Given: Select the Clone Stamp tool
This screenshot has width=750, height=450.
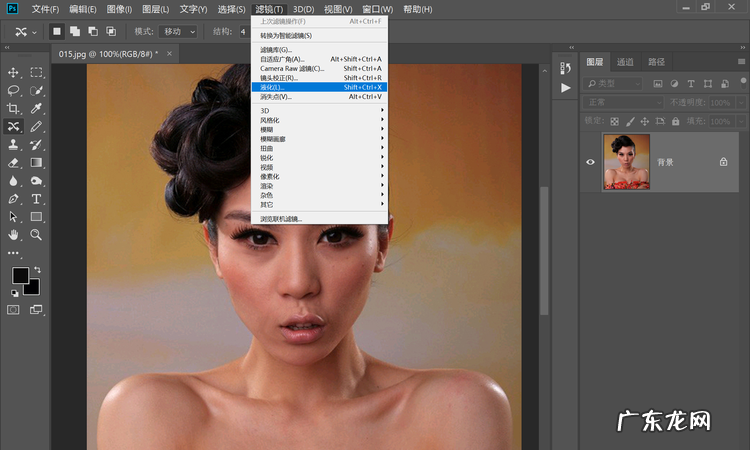Looking at the screenshot, I should pos(14,144).
